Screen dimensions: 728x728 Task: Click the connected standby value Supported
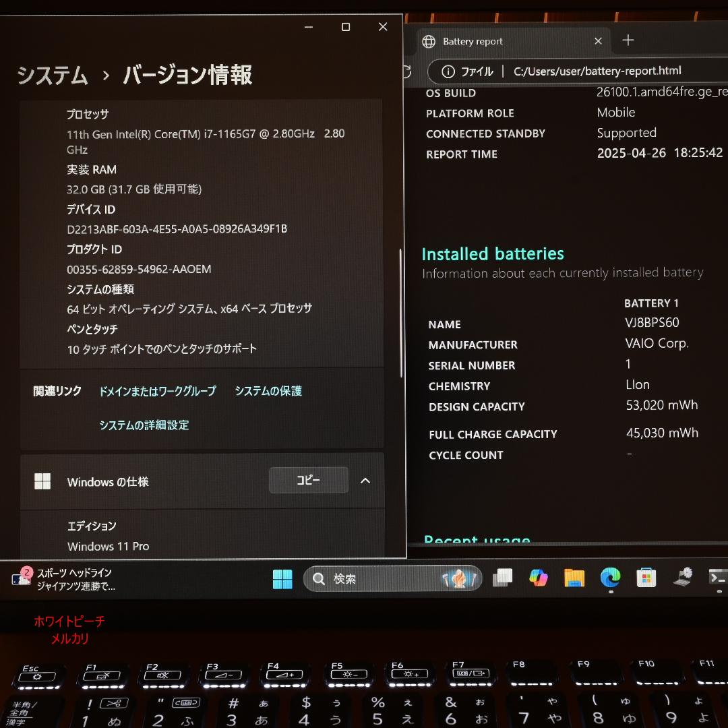[x=626, y=133]
